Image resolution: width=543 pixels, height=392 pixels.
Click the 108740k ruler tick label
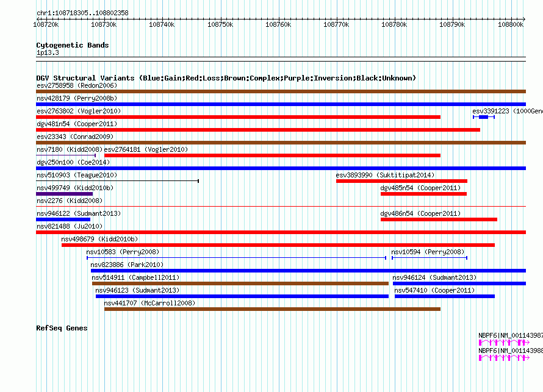pyautogui.click(x=162, y=24)
